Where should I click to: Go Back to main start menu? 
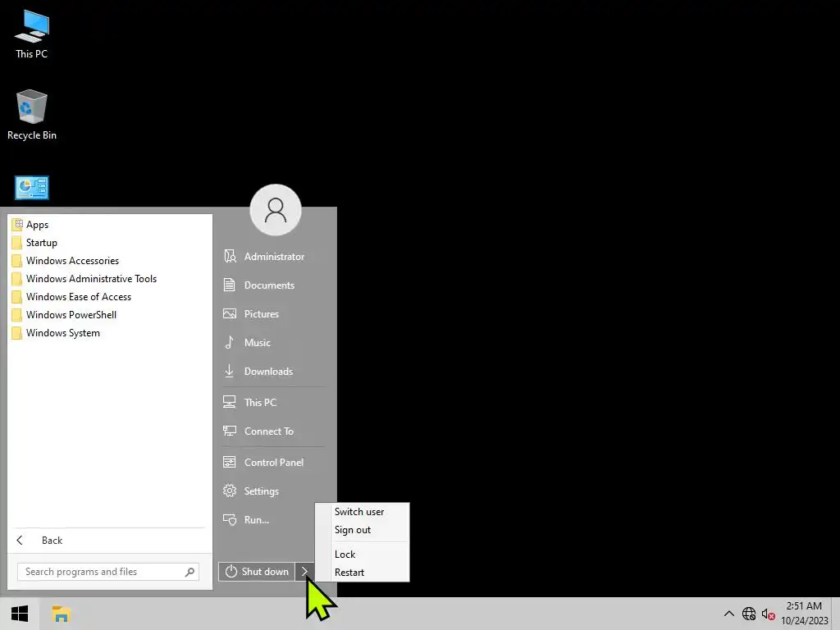tap(110, 540)
